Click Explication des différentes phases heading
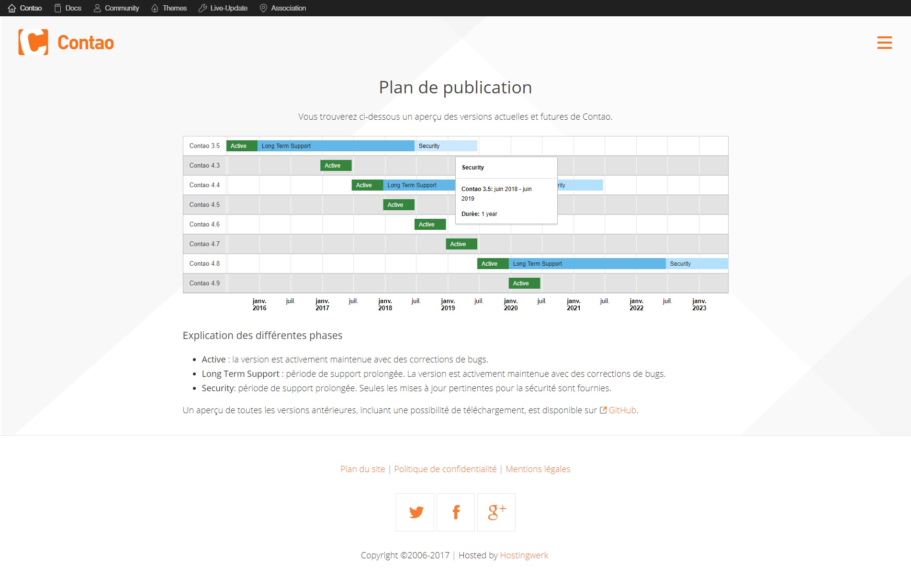The height and width of the screenshot is (588, 911). coord(262,336)
